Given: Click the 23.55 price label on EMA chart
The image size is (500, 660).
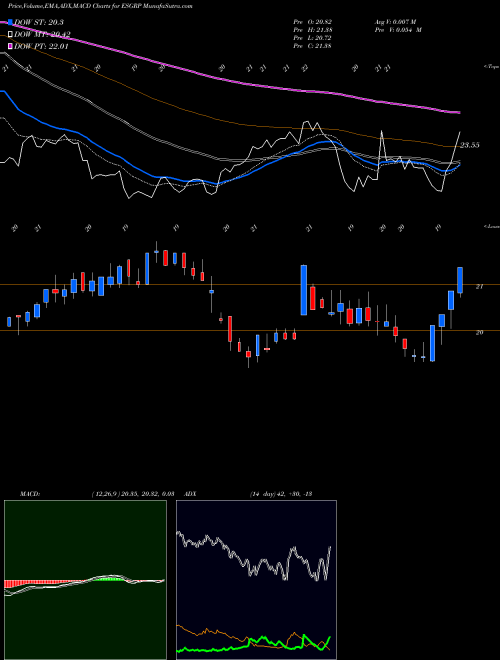Looking at the screenshot, I should [x=469, y=145].
